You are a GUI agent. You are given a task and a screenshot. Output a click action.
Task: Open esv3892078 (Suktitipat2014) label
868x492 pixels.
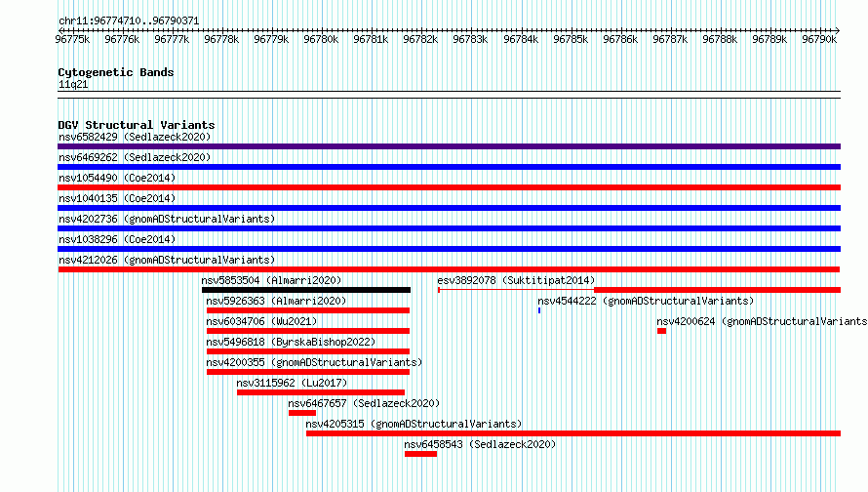click(x=516, y=280)
